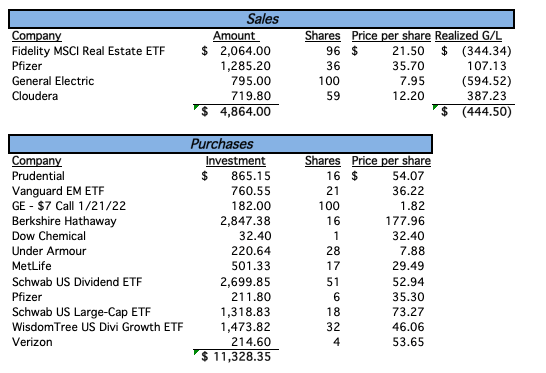Image resolution: width=546 pixels, height=373 pixels.
Task: Select the Sales header banner
Action: (261, 19)
